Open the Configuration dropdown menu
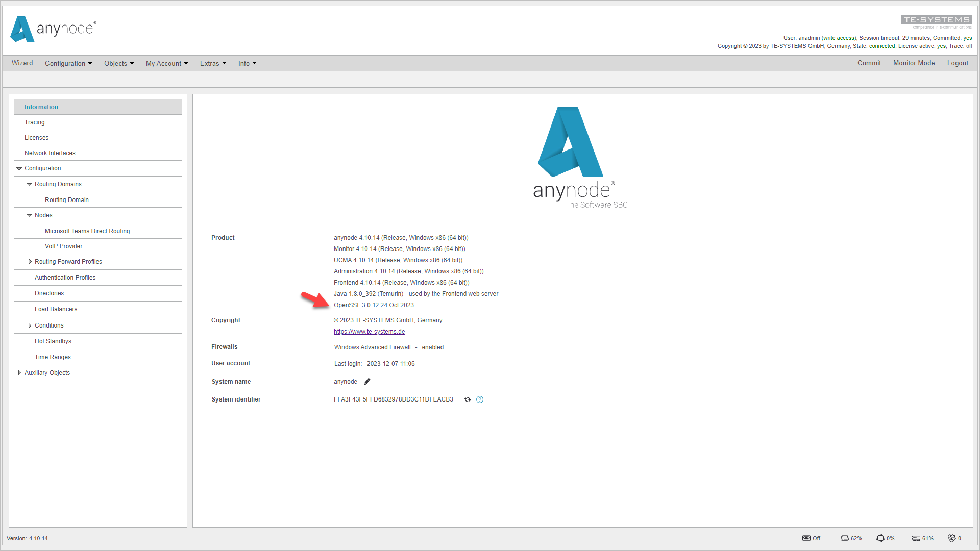 pos(68,63)
